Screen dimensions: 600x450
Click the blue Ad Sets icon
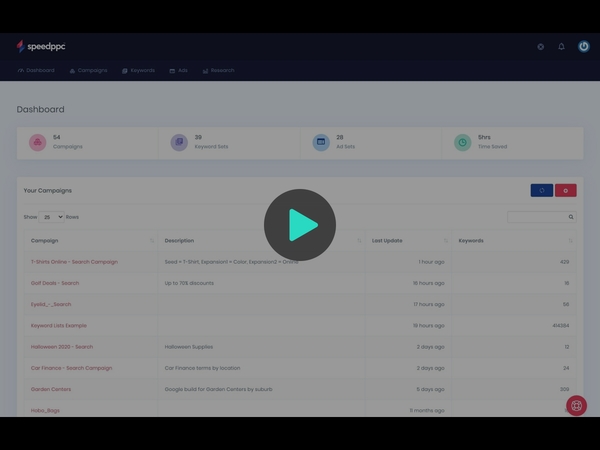coord(321,142)
